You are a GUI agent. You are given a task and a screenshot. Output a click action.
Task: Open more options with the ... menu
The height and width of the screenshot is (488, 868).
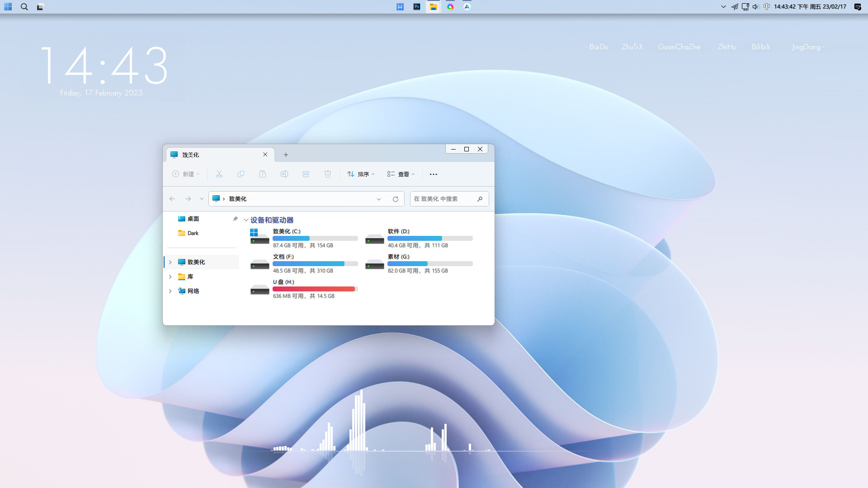tap(434, 174)
